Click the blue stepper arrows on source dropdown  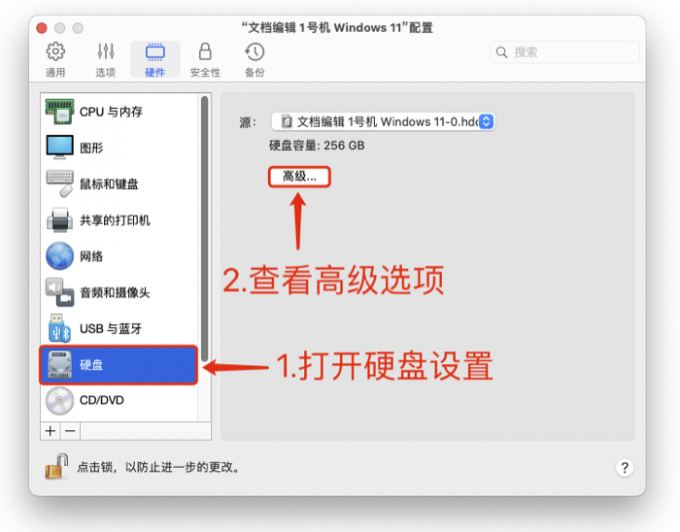[487, 121]
